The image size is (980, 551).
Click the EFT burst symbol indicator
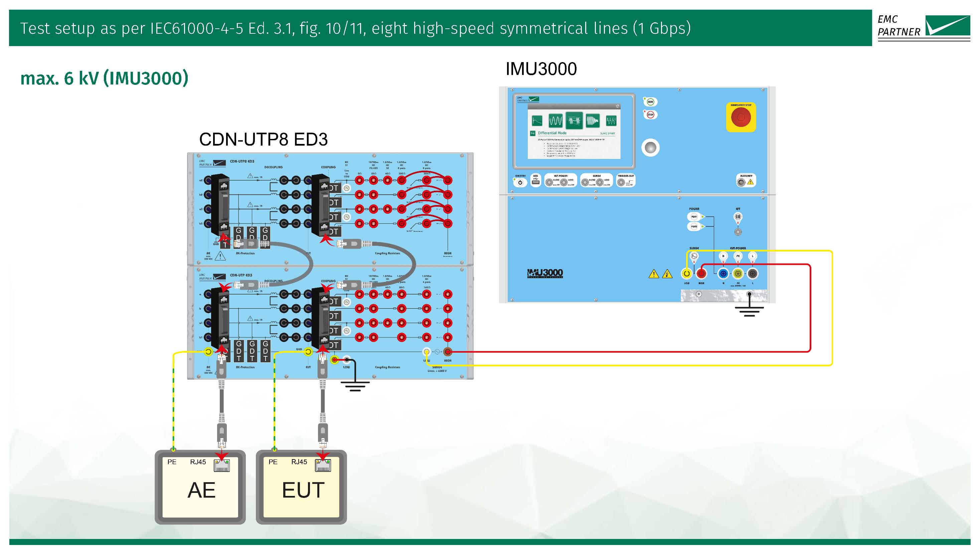click(738, 217)
